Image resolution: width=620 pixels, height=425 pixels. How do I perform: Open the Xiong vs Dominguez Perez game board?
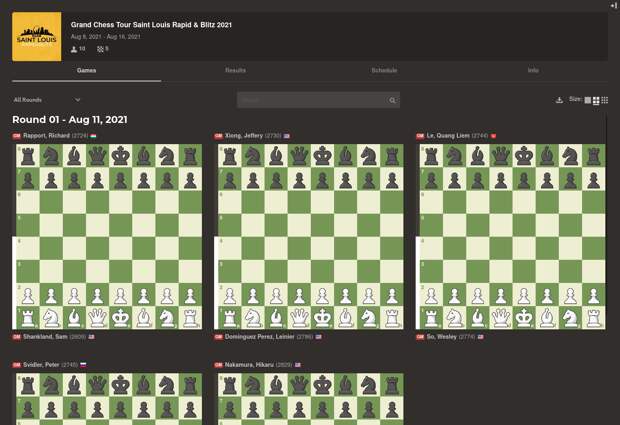311,236
